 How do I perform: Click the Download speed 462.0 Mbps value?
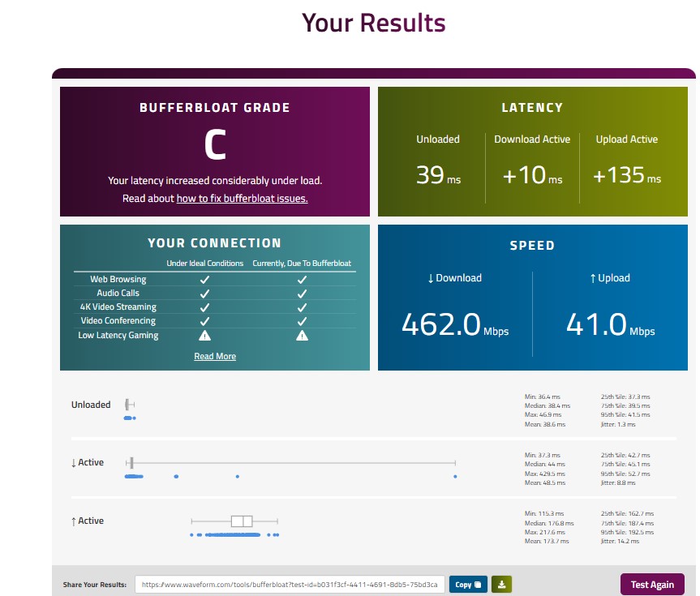coord(455,324)
